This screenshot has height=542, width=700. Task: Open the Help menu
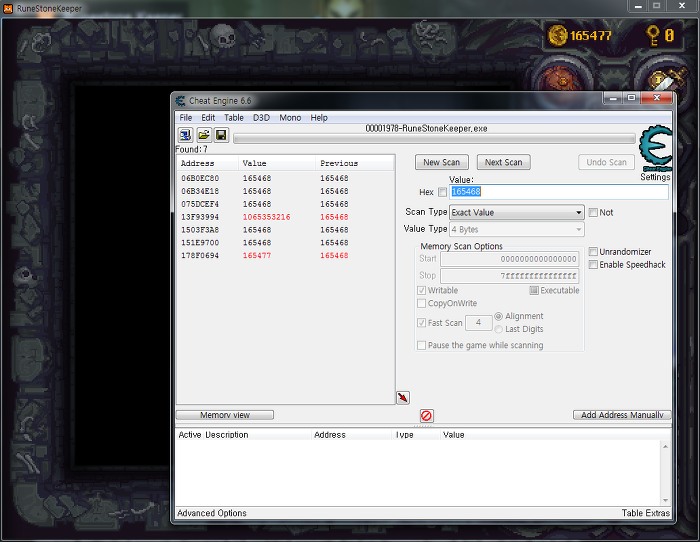click(x=319, y=118)
